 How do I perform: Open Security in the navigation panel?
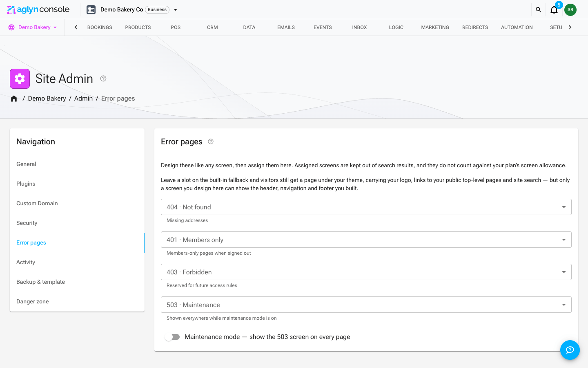(x=77, y=223)
